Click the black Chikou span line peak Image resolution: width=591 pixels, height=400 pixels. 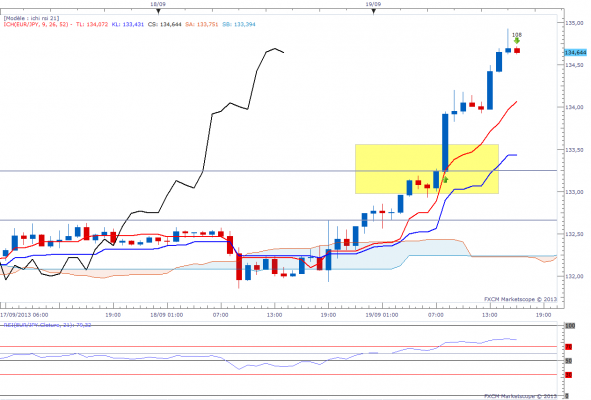275,49
